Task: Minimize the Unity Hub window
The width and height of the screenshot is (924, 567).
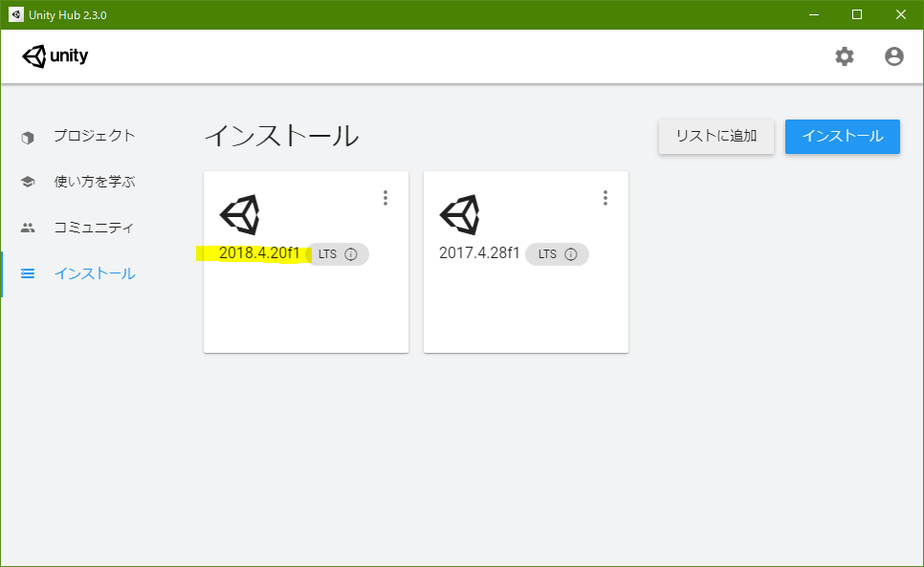Action: pos(814,14)
